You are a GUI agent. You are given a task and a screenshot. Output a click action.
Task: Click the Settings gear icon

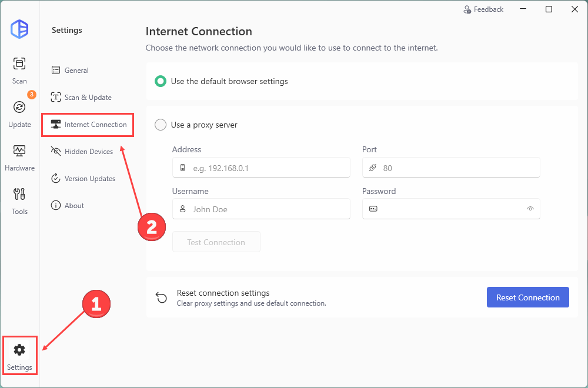19,350
